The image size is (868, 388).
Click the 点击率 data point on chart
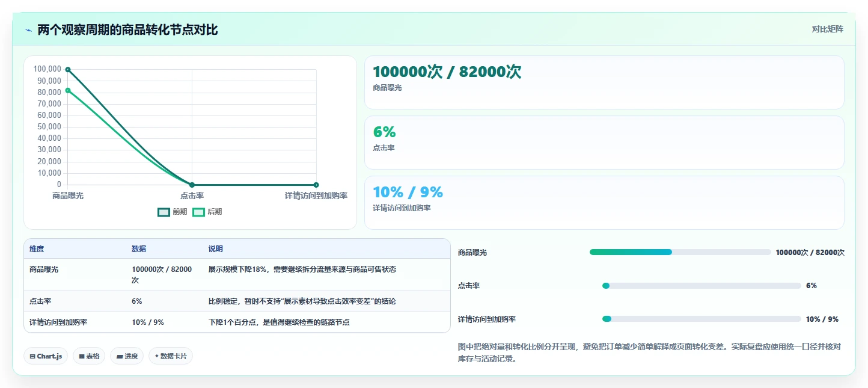point(192,185)
